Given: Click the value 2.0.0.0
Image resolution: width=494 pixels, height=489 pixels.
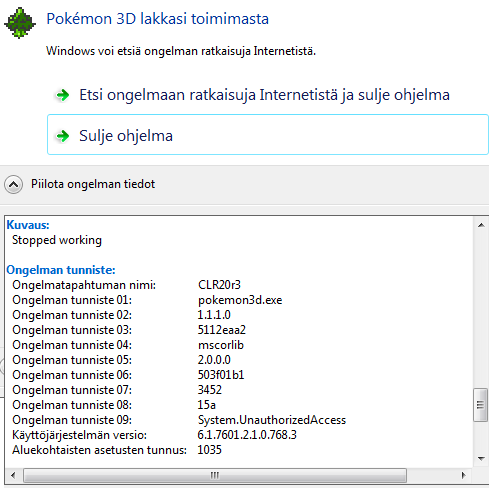Looking at the screenshot, I should coord(214,360).
